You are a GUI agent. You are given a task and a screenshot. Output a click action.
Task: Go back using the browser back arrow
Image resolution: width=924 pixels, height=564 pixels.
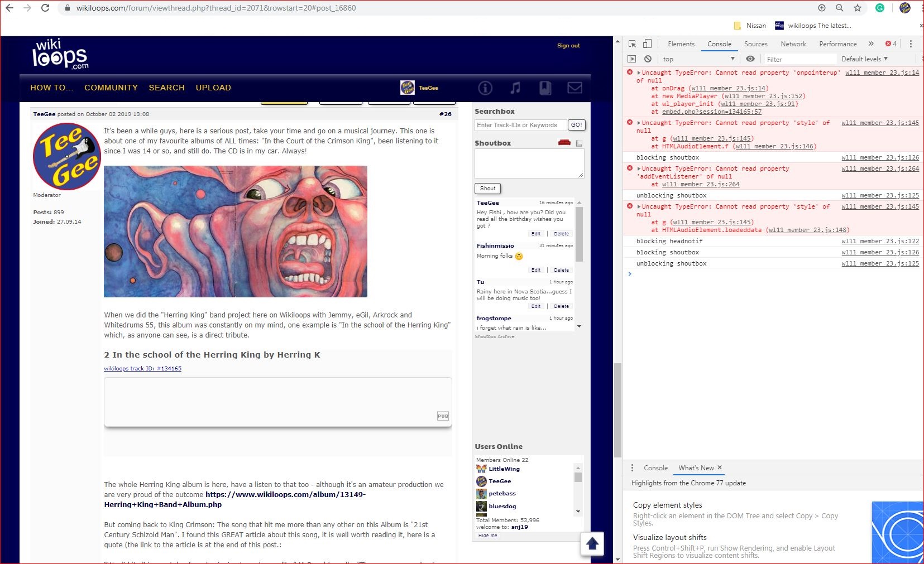coord(9,8)
